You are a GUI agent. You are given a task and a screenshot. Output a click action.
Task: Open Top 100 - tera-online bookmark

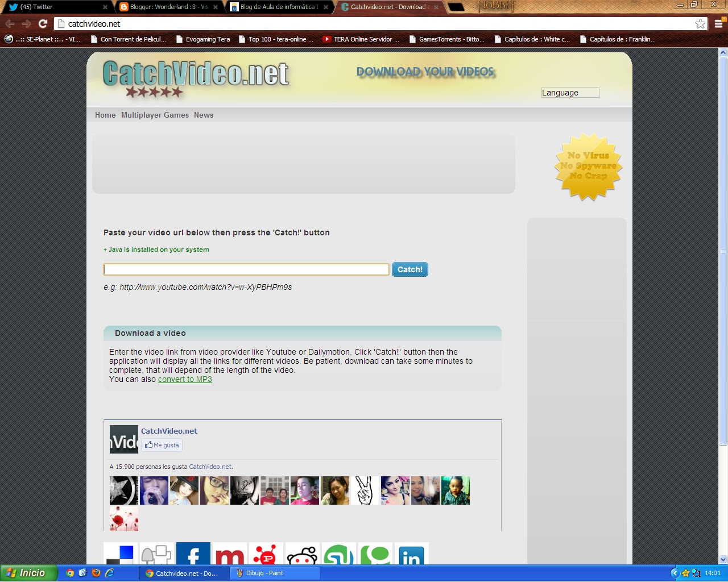click(x=276, y=39)
